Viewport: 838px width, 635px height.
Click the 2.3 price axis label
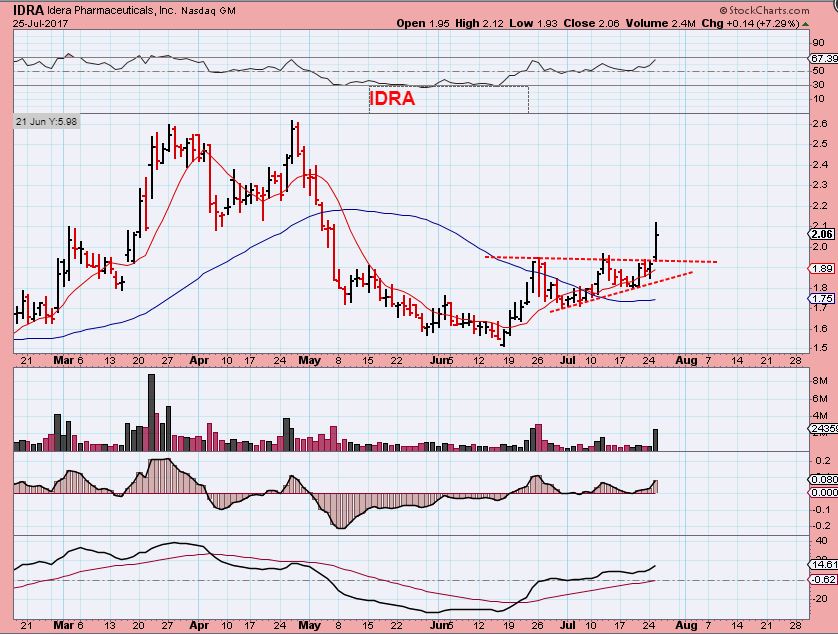819,185
